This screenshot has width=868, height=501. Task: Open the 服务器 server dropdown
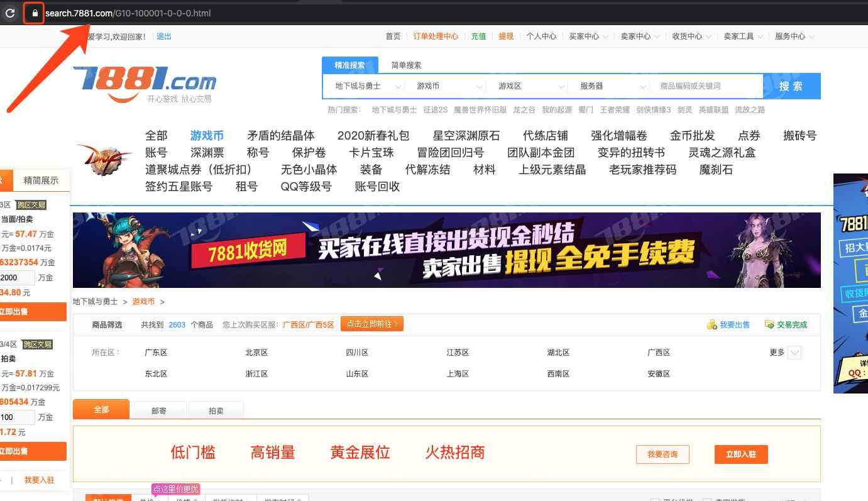[x=609, y=86]
